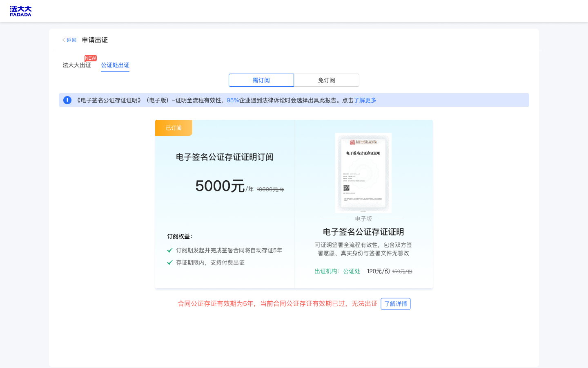Click the 出证机构：公证处 text
588x368 pixels.
click(337, 271)
